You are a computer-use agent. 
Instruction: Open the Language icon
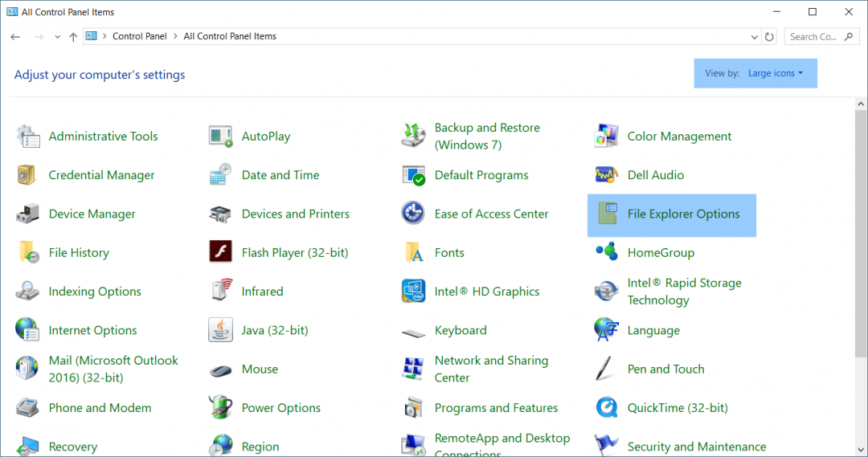pyautogui.click(x=606, y=330)
